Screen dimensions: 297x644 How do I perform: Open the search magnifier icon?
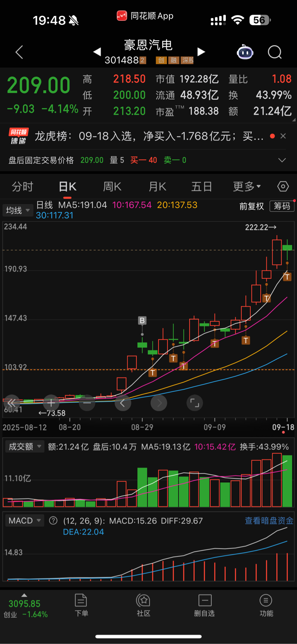(x=275, y=52)
